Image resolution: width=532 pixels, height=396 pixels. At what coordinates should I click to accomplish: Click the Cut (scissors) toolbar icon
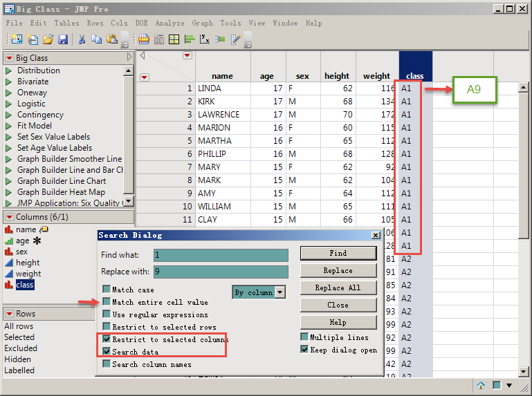click(82, 39)
